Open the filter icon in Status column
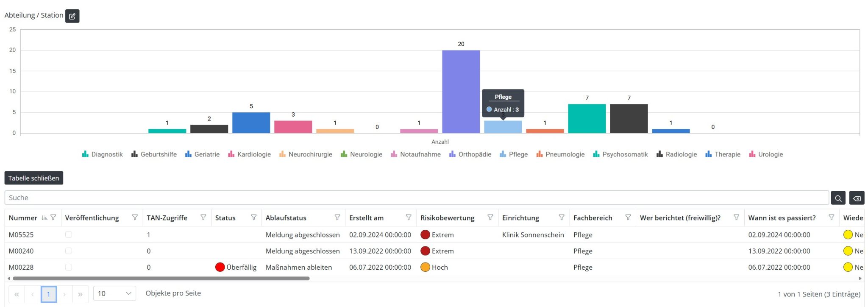868x307 pixels. 253,218
